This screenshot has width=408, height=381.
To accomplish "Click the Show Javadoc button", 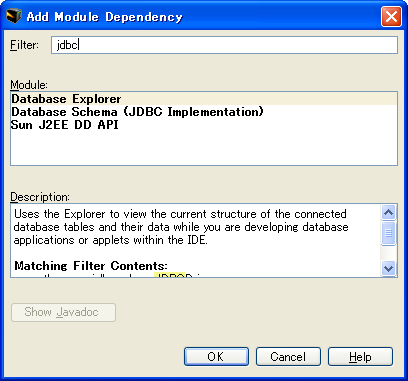I will pyautogui.click(x=63, y=312).
